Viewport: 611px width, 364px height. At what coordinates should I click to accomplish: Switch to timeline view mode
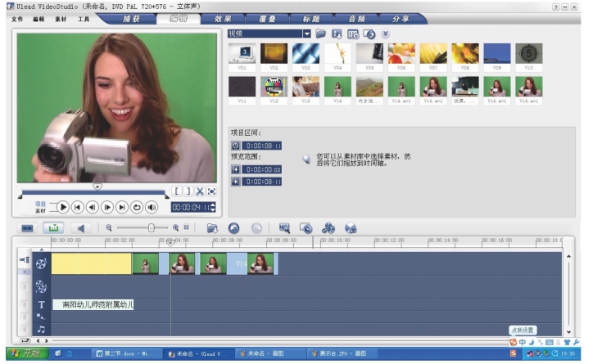[54, 228]
